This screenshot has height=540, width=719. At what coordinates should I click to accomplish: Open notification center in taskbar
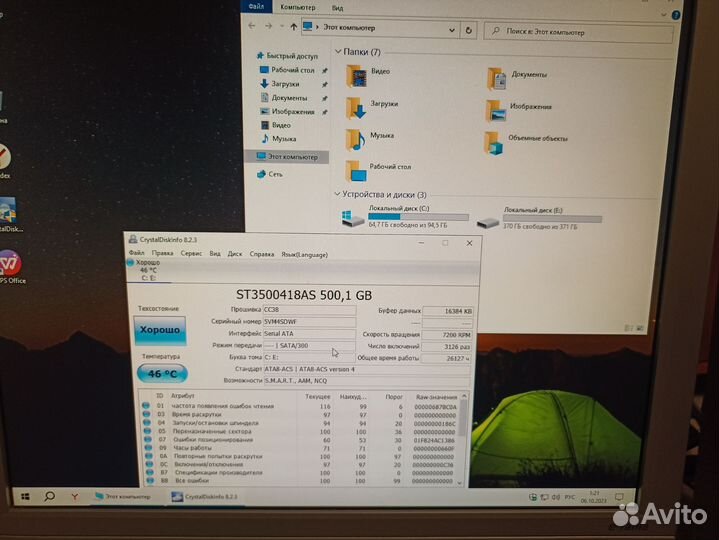(x=619, y=497)
